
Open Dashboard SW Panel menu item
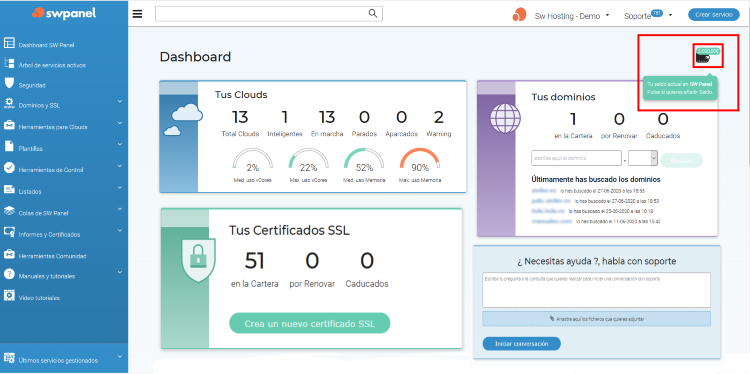(x=46, y=45)
